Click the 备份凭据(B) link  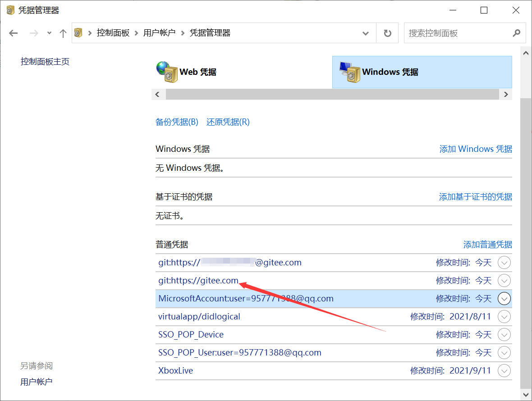click(177, 122)
